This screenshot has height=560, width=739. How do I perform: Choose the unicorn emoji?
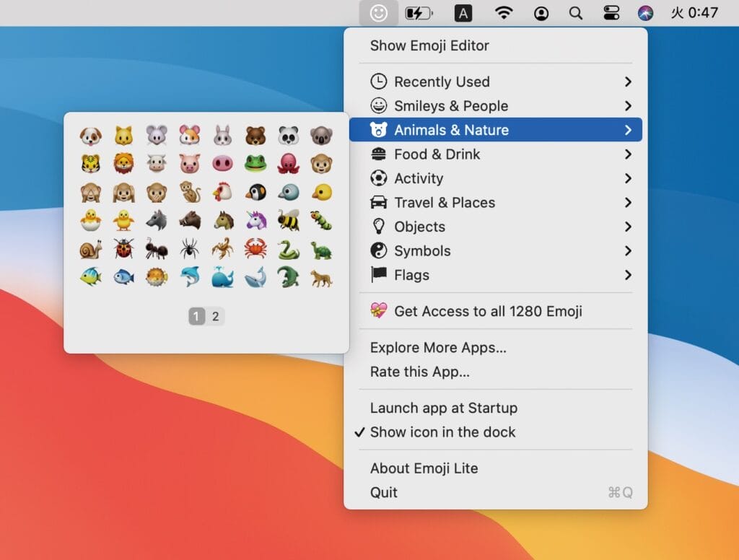click(x=255, y=219)
